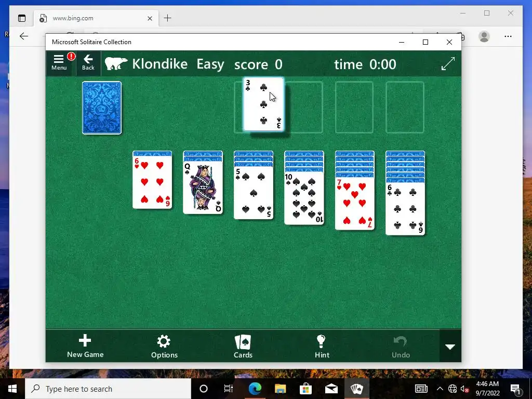Click the score 0 display
Screen dimensions: 532x399
point(258,64)
